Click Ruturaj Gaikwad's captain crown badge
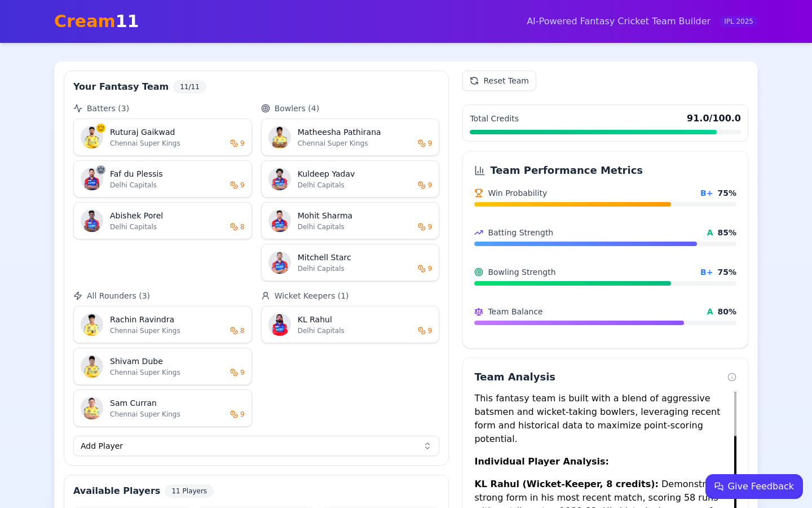 click(101, 128)
